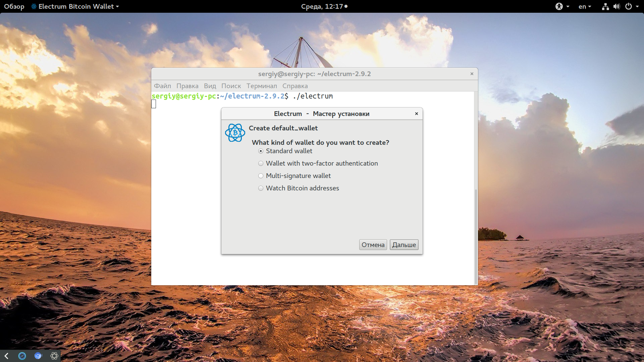This screenshot has width=644, height=362.
Task: Click Отмена to cancel wallet creation
Action: pos(373,244)
